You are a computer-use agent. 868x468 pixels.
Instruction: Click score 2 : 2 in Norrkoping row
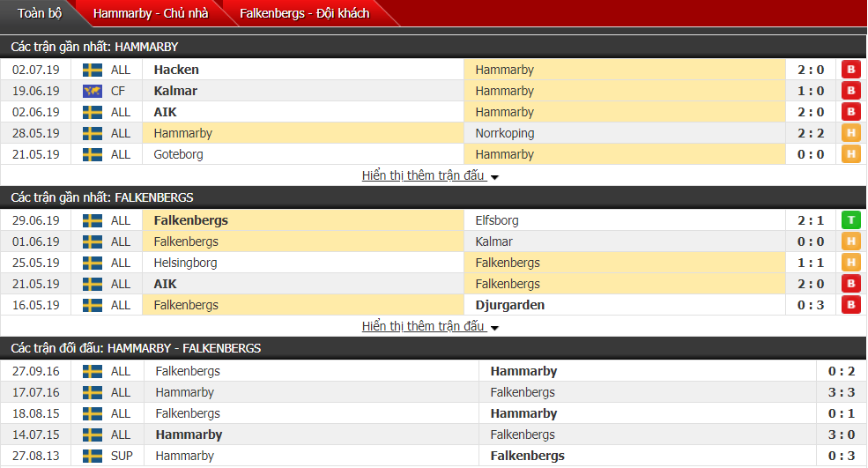(811, 133)
